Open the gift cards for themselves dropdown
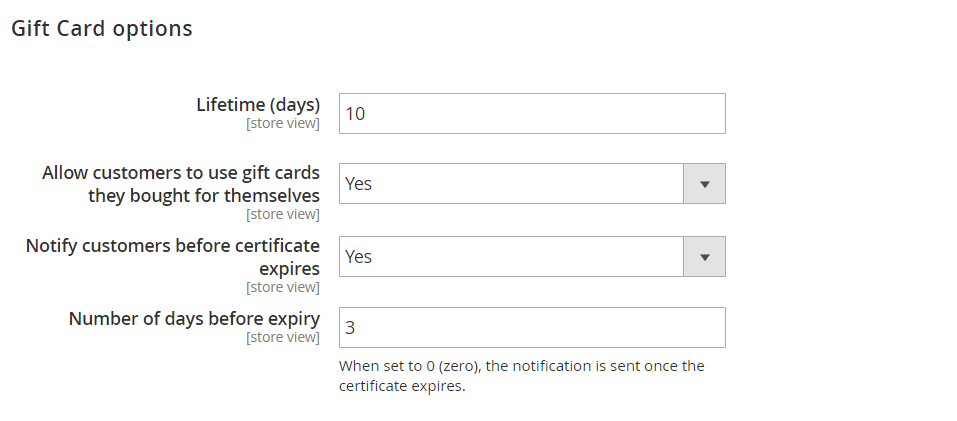 (511, 184)
